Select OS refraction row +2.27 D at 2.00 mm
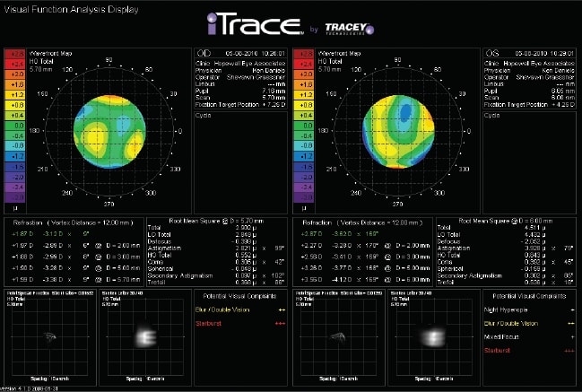The image size is (582, 392). pyautogui.click(x=365, y=246)
